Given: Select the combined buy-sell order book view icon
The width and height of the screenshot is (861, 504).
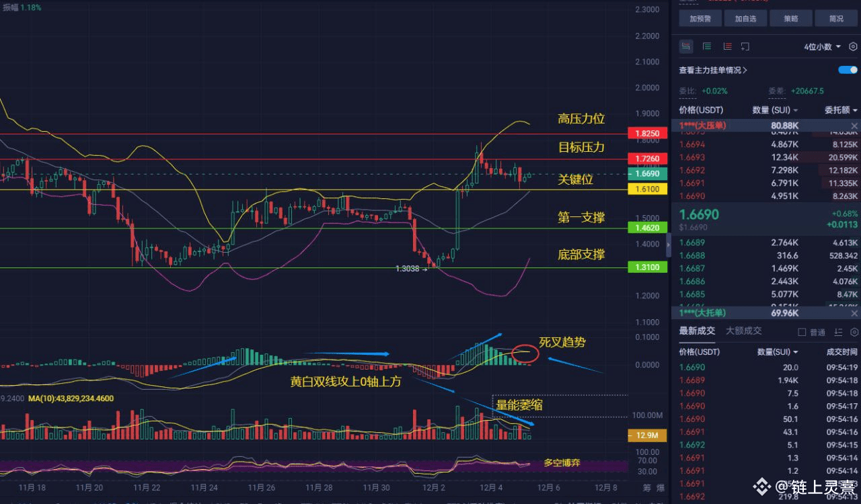Looking at the screenshot, I should 686,46.
